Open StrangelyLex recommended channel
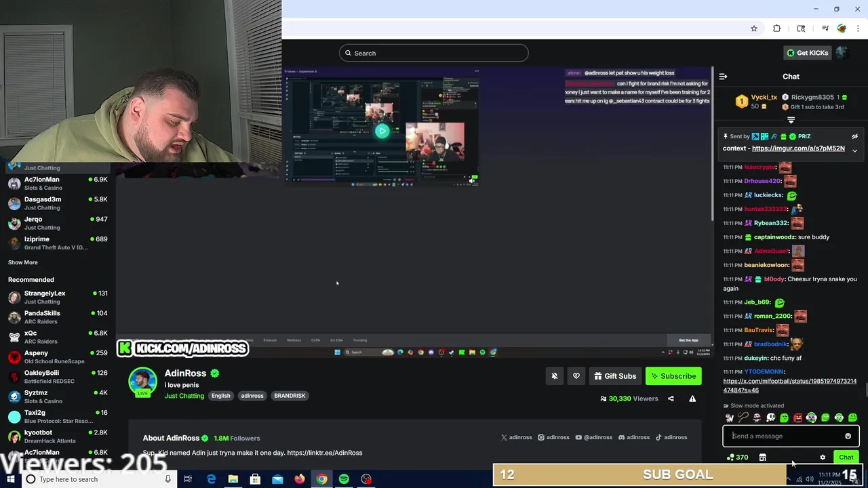This screenshot has width=868, height=488. (x=58, y=297)
